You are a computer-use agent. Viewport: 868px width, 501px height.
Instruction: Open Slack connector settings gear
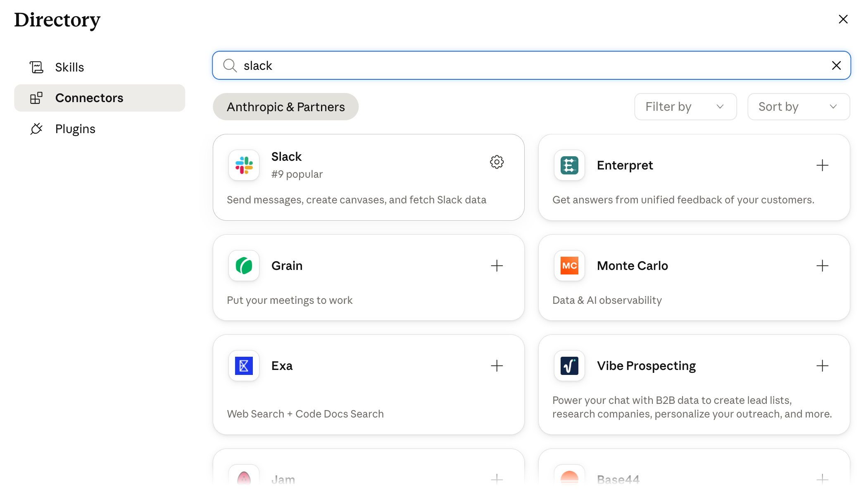coord(497,162)
